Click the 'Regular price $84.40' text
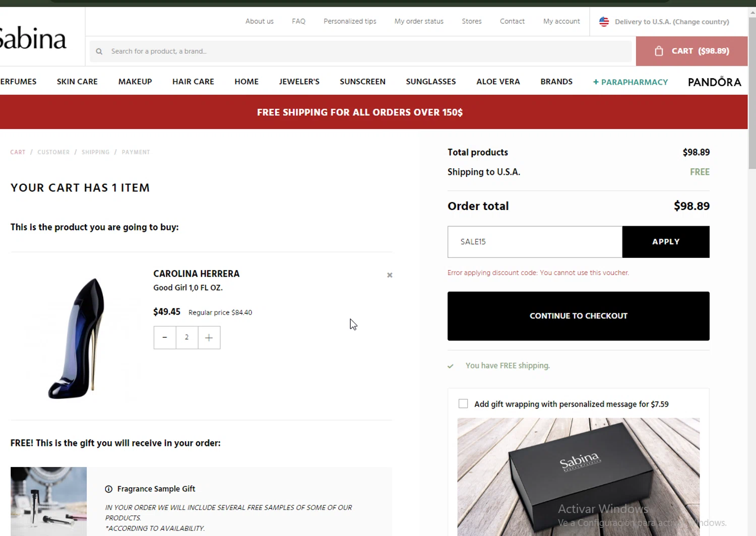Viewport: 756px width, 536px height. pos(220,312)
